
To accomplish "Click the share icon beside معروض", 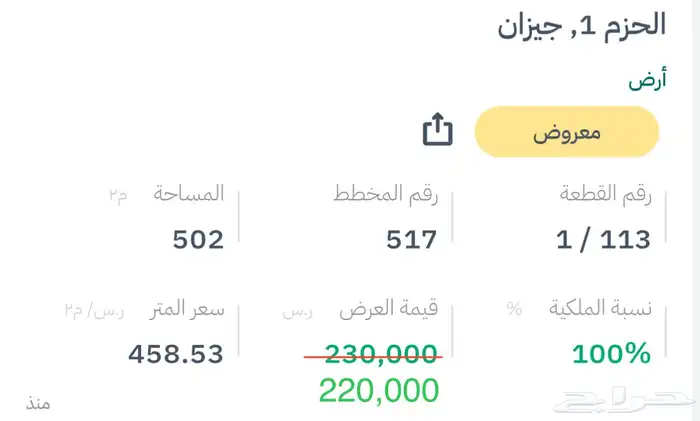I will pyautogui.click(x=438, y=131).
